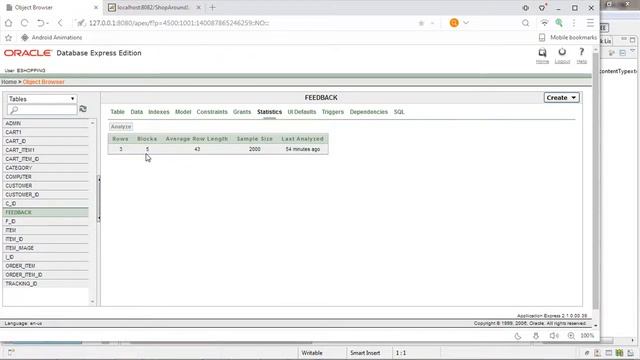Click the 100% zoom level indicator
Image resolution: width=640 pixels, height=360 pixels.
coord(587,336)
